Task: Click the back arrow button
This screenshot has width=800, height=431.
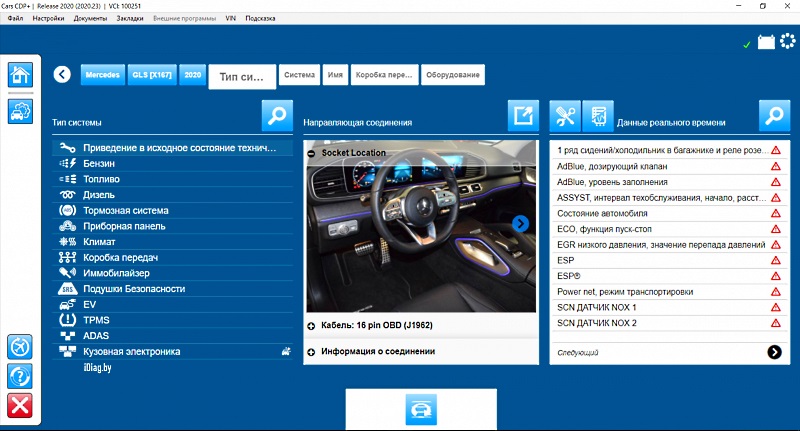Action: [63, 74]
